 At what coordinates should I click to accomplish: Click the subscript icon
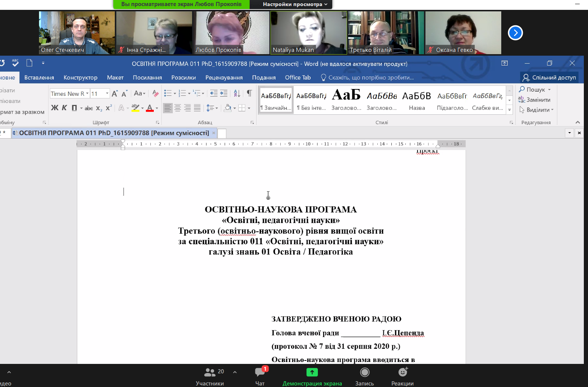pyautogui.click(x=99, y=108)
